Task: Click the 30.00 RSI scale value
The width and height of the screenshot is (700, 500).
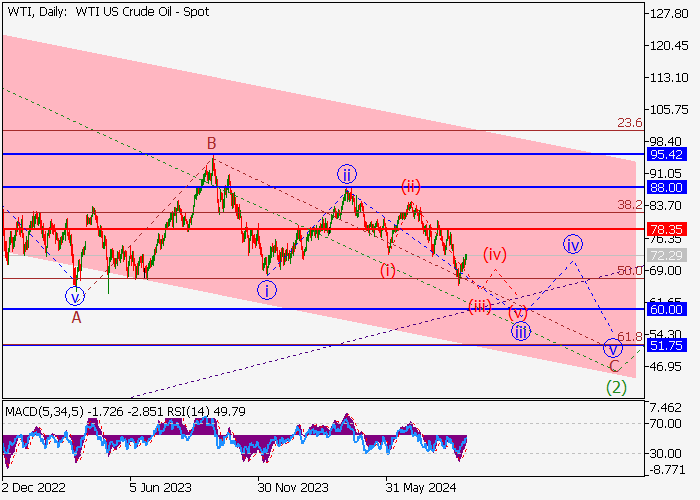Action: point(666,454)
